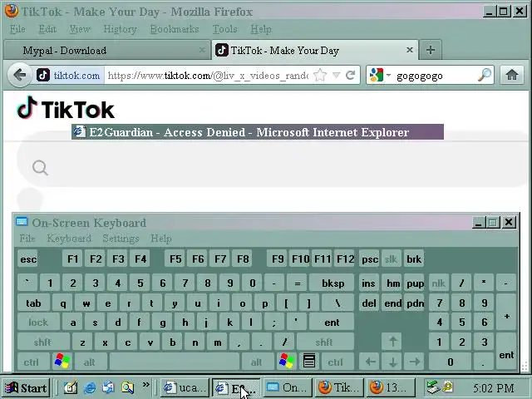
Task: Go back with Firefox back arrow
Action: click(20, 75)
